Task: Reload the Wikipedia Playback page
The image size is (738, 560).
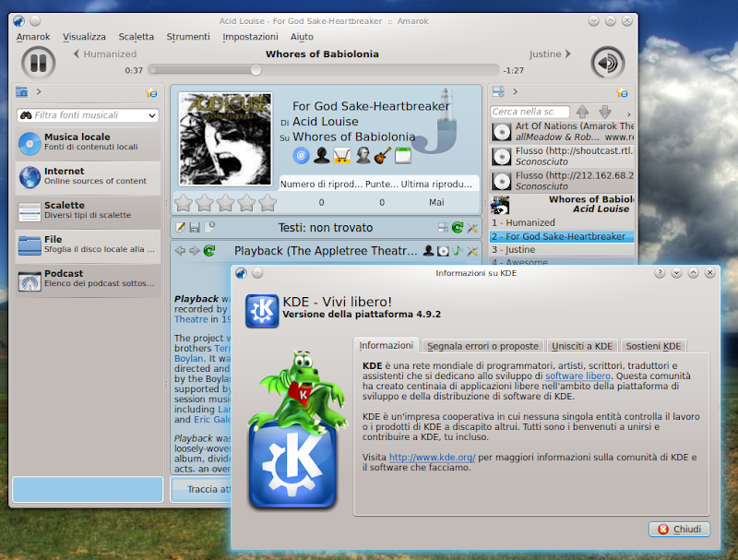Action: 209,251
